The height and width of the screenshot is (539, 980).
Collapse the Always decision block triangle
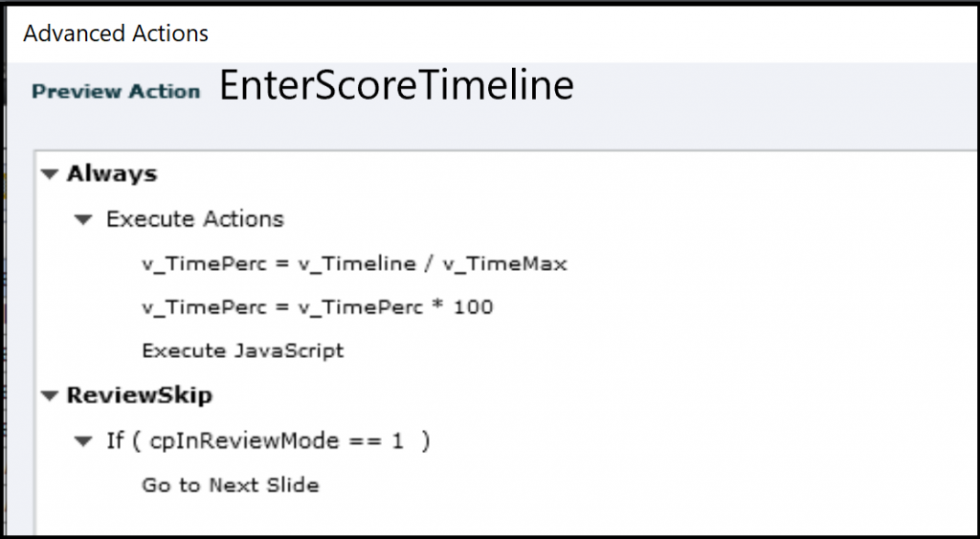point(49,174)
